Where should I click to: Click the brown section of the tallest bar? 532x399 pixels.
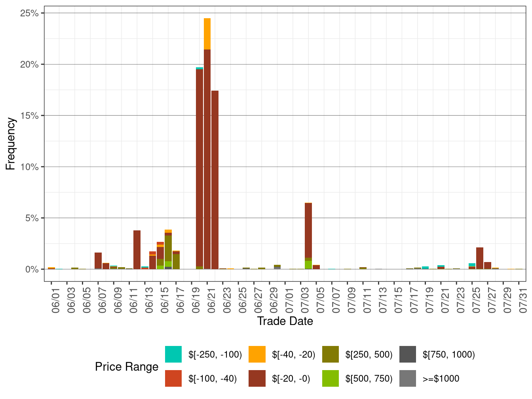(207, 158)
